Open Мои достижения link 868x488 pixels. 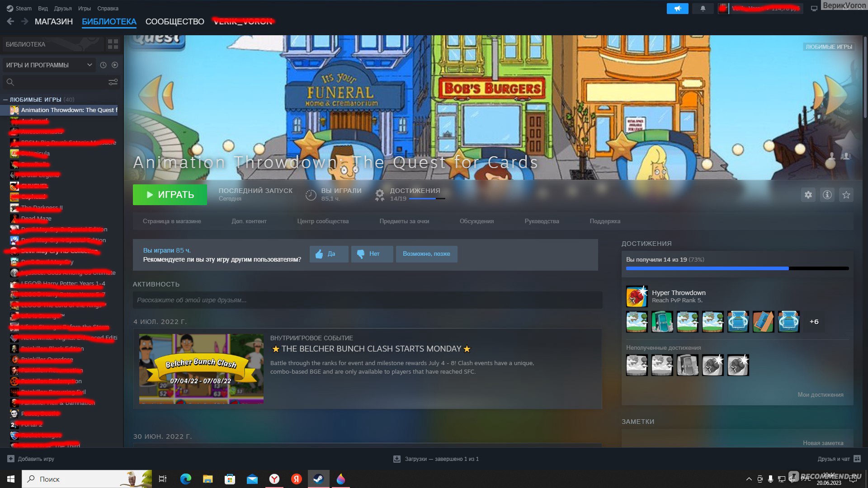point(821,394)
